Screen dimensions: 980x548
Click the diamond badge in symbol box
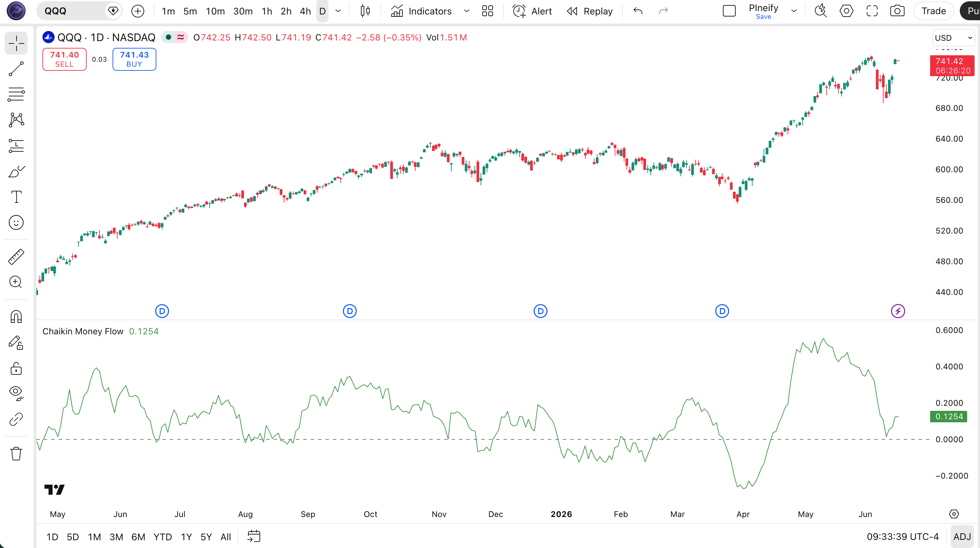(x=113, y=11)
